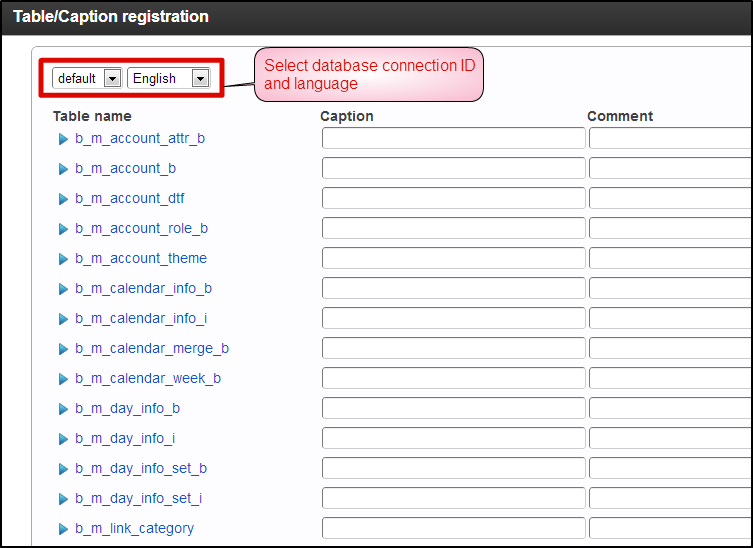Expand the b_m_account_attr_b row triangle icon
Image resolution: width=753 pixels, height=548 pixels.
point(63,139)
